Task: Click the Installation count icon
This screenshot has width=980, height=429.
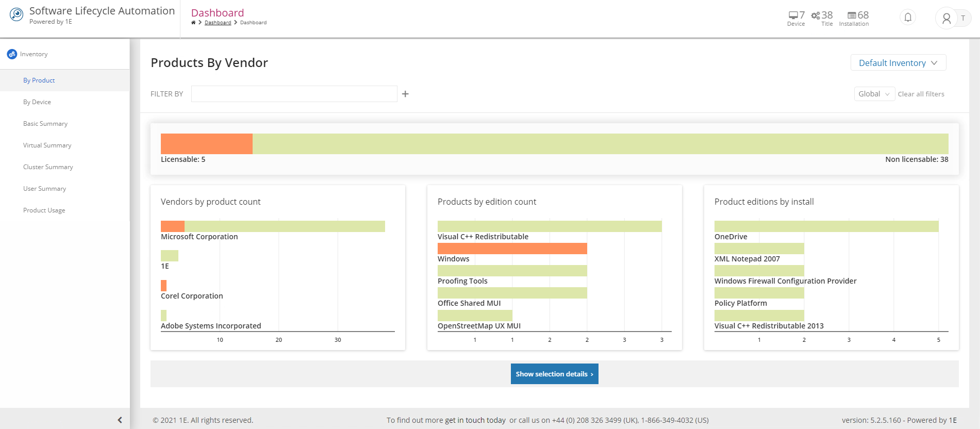Action: click(x=852, y=15)
